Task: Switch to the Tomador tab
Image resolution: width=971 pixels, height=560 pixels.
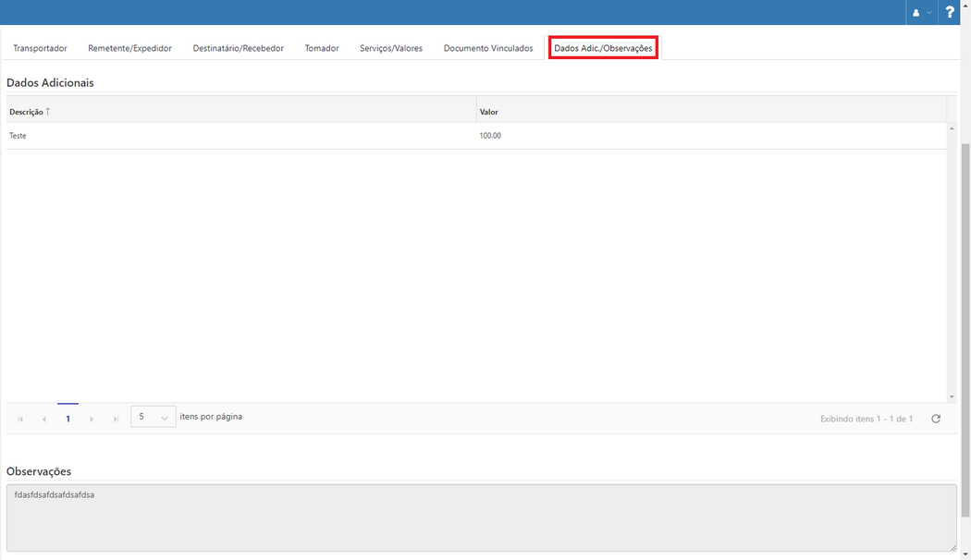Action: (322, 47)
